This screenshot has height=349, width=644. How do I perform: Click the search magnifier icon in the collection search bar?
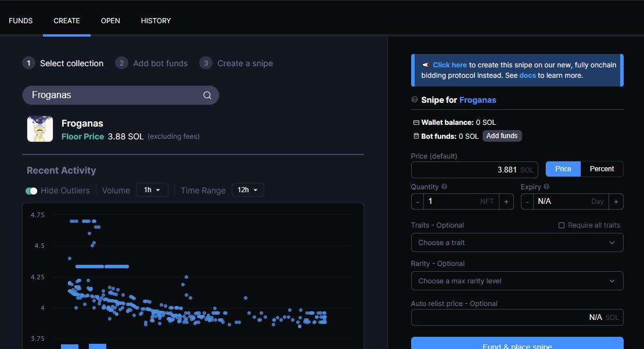click(x=207, y=95)
